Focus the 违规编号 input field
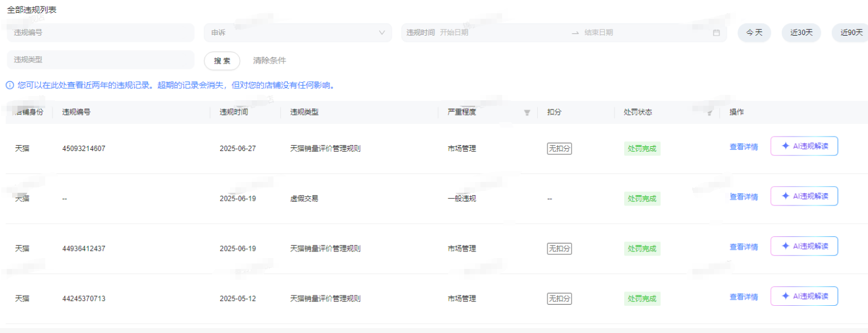Screen dimensions: 868x333 101,33
